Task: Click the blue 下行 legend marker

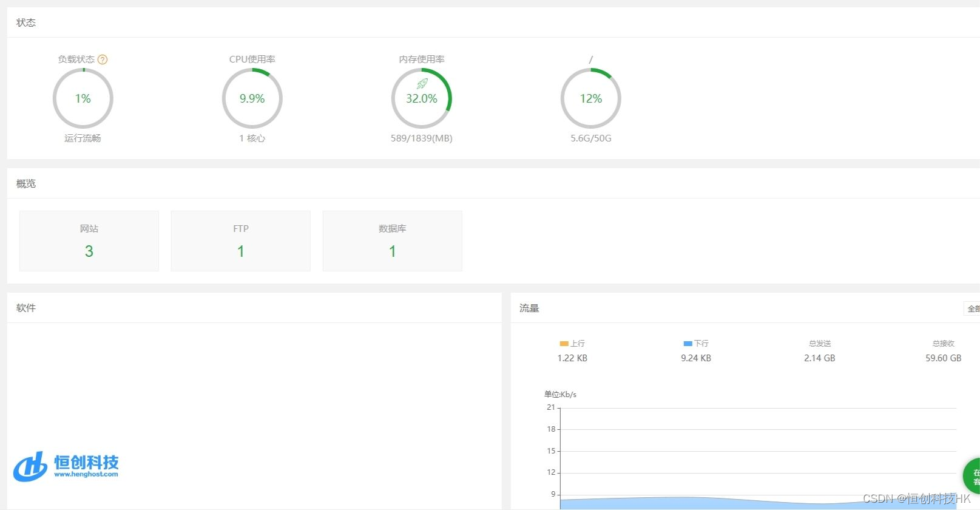Action: click(x=688, y=344)
